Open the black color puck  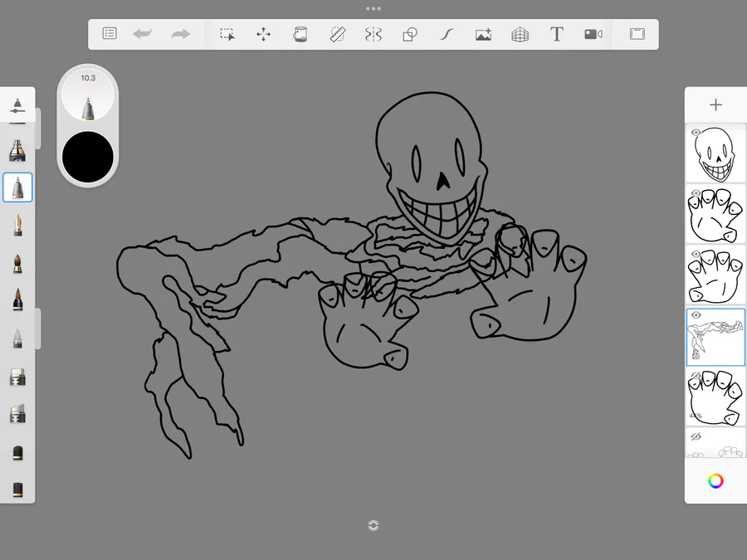(88, 157)
